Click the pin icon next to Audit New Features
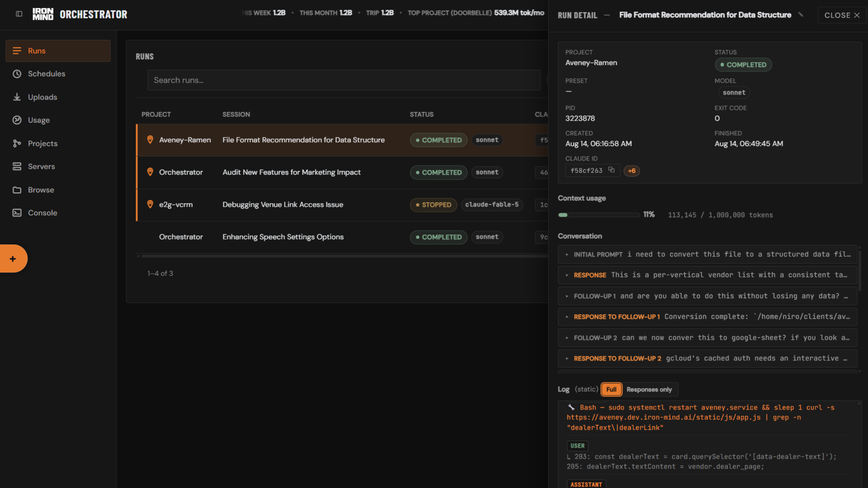 [x=150, y=172]
